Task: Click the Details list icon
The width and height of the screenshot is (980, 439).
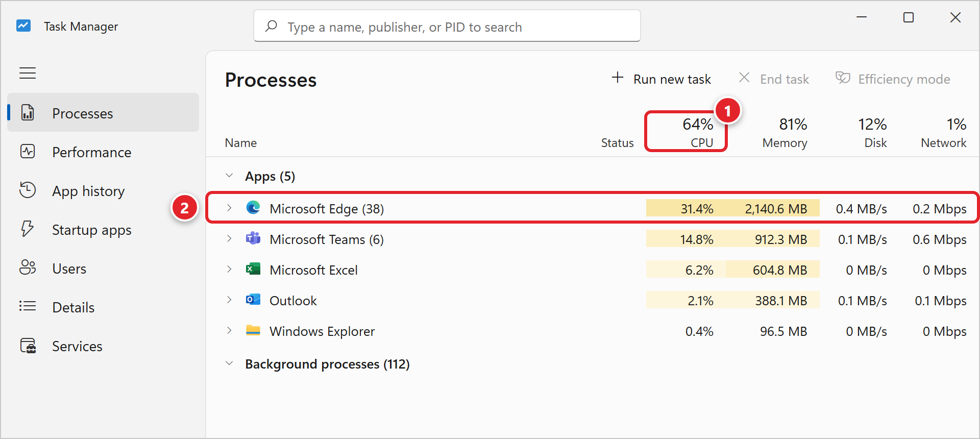Action: click(28, 306)
